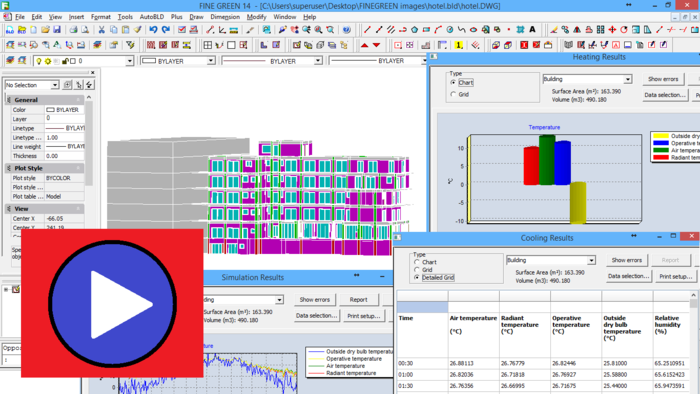Click Show errors in Cooling Results
Viewport: 700px width, 394px height.
627,260
